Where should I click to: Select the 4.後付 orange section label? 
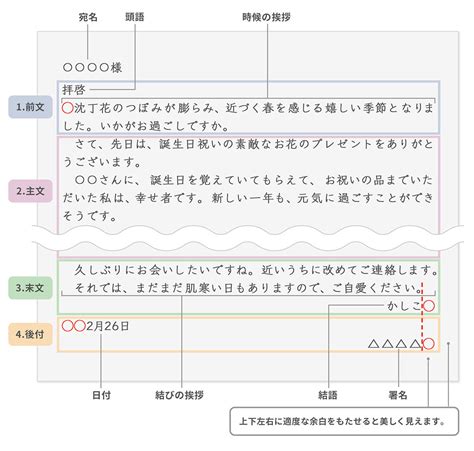click(30, 334)
